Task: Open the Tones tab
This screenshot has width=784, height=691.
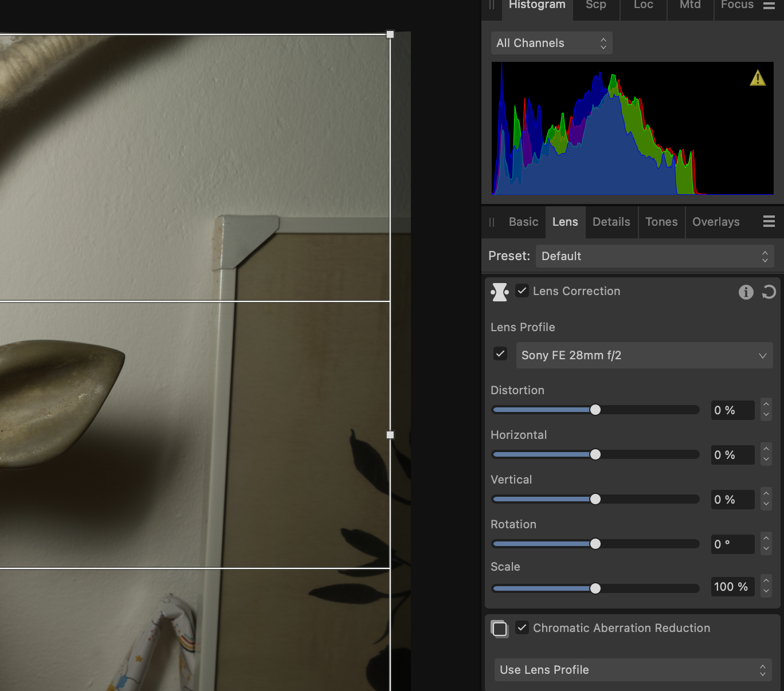Action: tap(661, 222)
